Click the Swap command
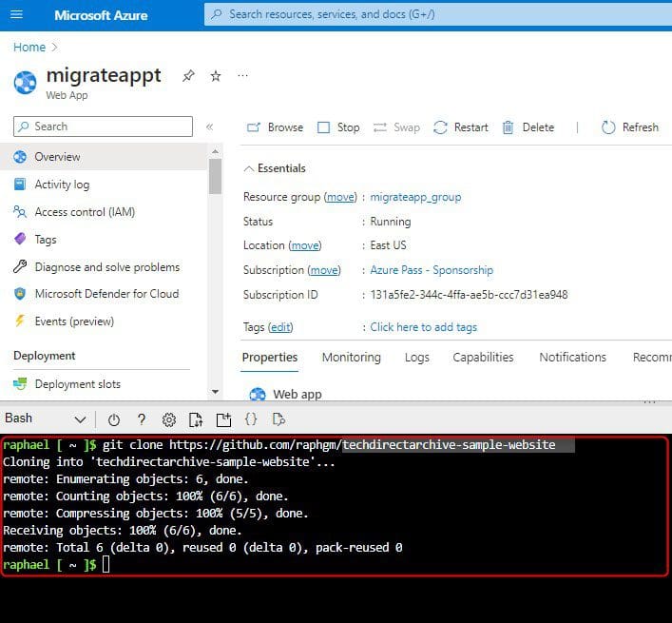The width and height of the screenshot is (672, 623). (x=396, y=127)
